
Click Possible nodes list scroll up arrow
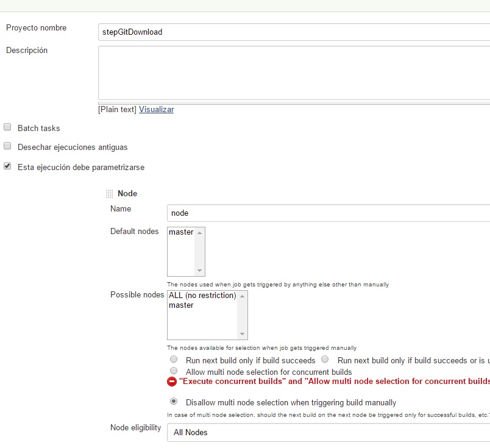(x=242, y=296)
